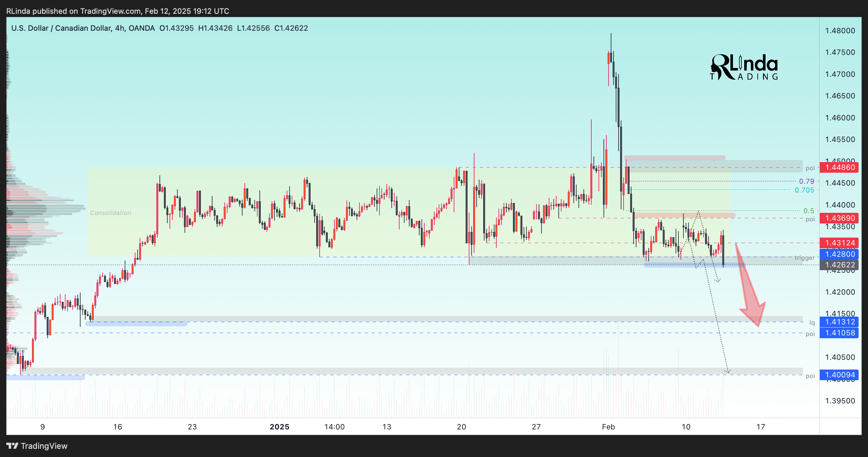The height and width of the screenshot is (457, 868).
Task: Click the date 16 on time axis
Action: click(x=117, y=427)
